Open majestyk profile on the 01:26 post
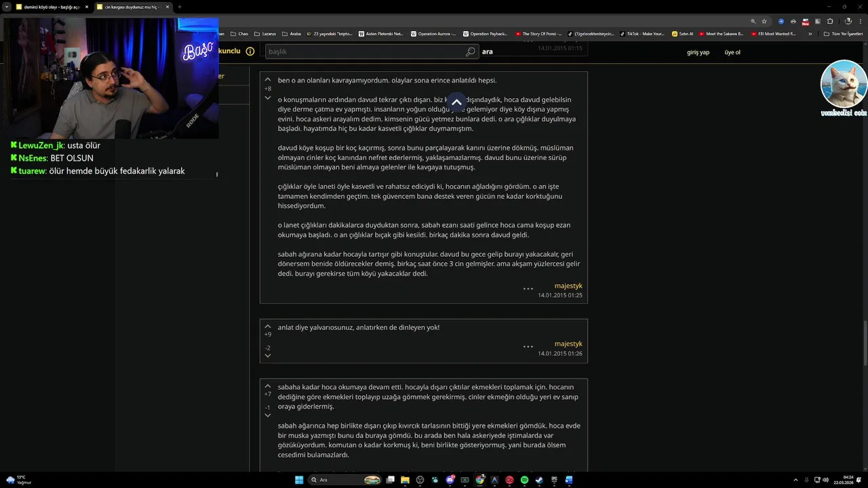 tap(568, 344)
